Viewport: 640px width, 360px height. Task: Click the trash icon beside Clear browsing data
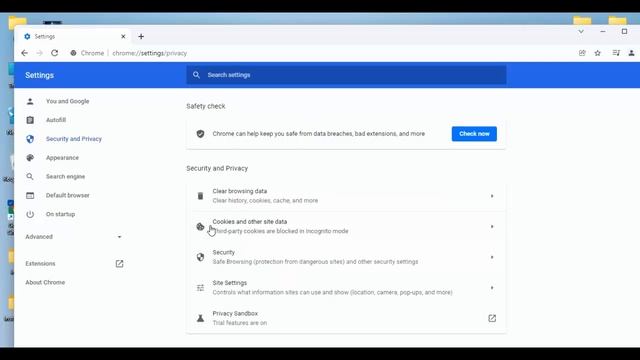click(200, 196)
